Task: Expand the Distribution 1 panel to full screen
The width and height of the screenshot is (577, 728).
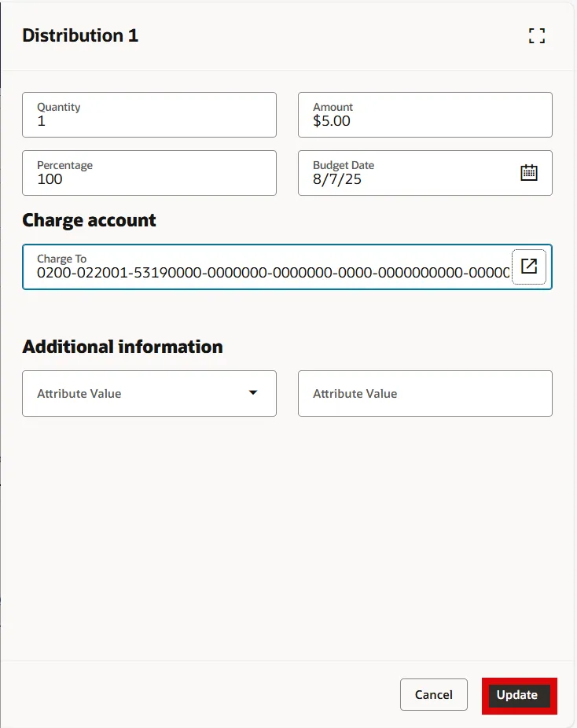Action: click(537, 35)
